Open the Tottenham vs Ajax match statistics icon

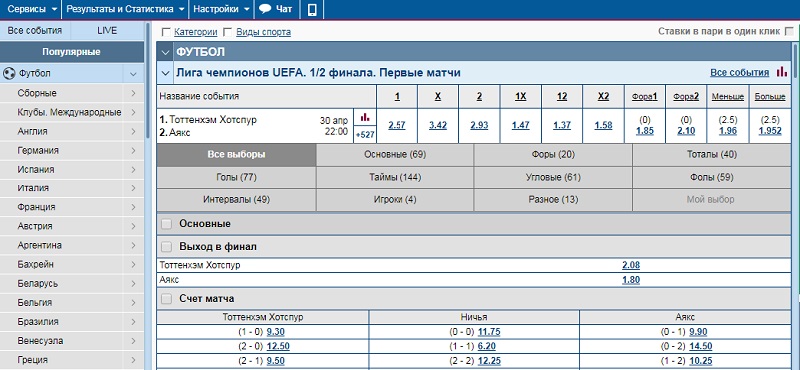point(365,117)
